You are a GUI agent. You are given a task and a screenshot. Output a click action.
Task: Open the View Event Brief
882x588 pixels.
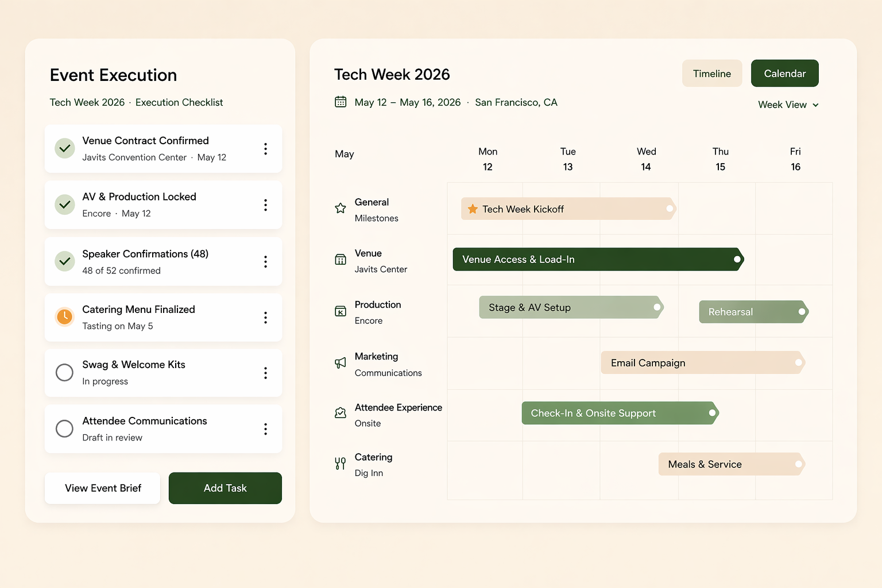coord(102,488)
